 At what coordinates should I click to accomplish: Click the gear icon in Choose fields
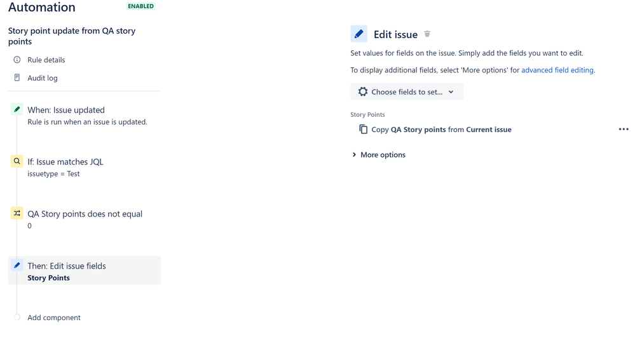363,92
